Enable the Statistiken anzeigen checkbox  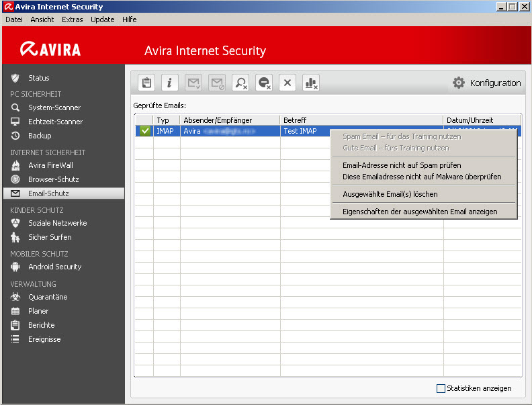[x=441, y=388]
